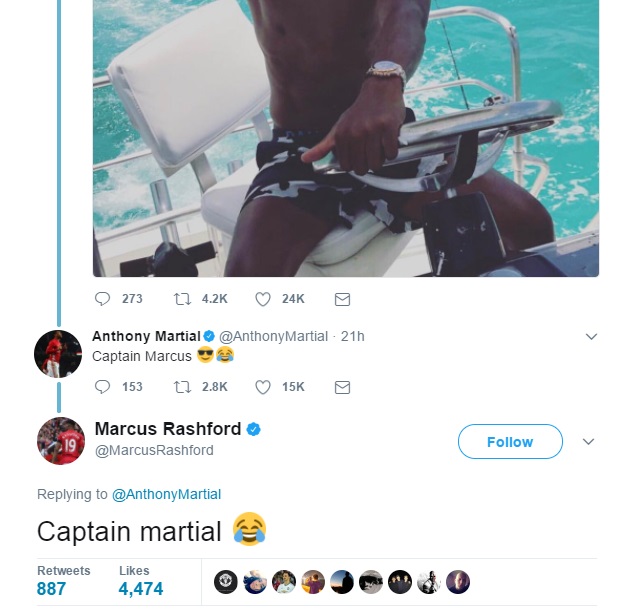Open Anthony Martial's tweet options chevron
Image resolution: width=633 pixels, height=615 pixels.
click(x=591, y=336)
